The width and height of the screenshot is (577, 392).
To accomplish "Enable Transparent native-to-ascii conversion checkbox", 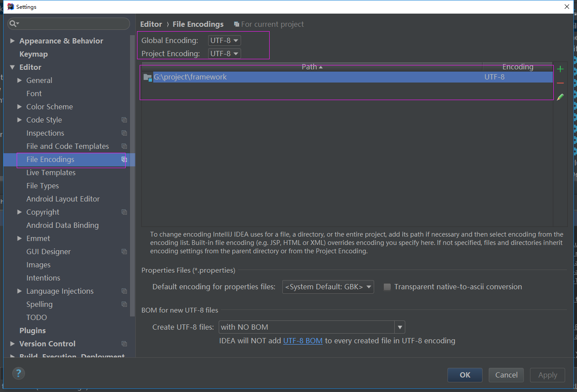I will pos(387,287).
